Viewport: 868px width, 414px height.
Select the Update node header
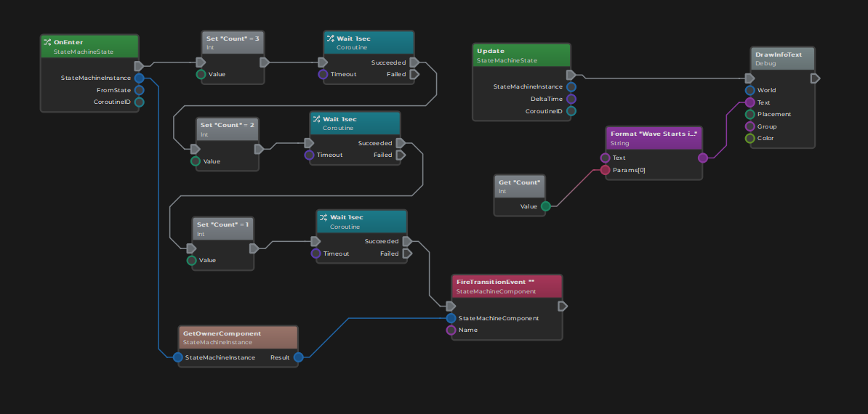(521, 55)
